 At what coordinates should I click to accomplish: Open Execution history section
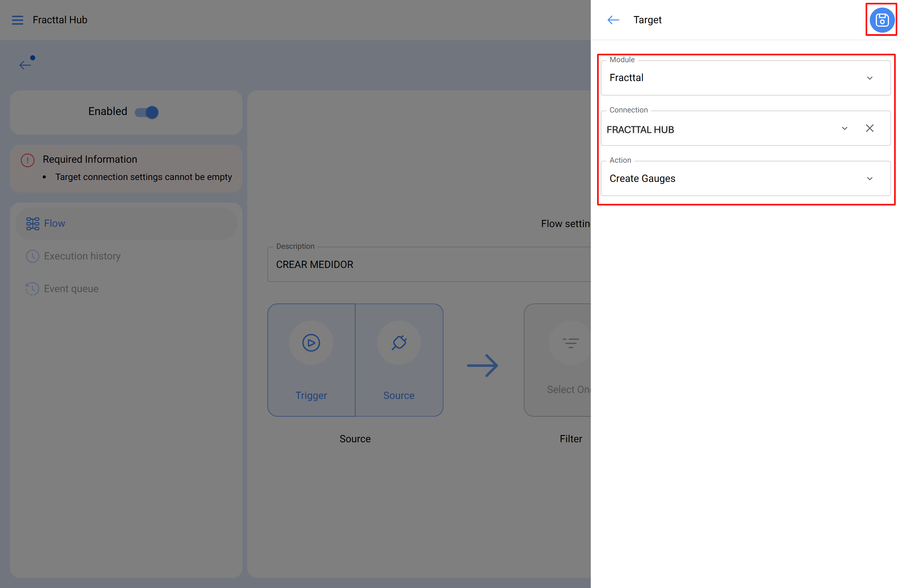pos(82,256)
